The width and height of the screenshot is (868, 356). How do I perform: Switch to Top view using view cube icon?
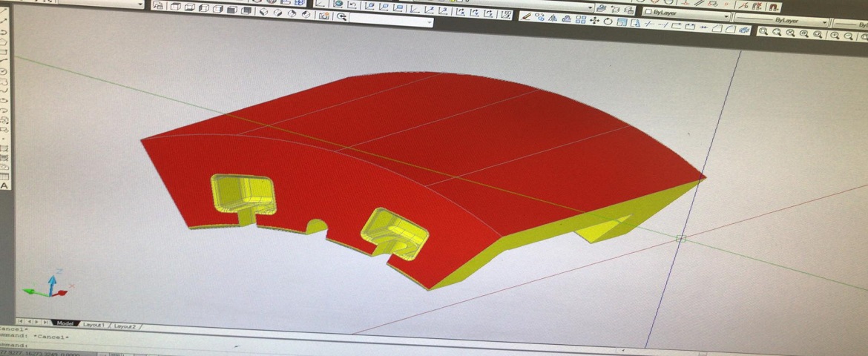click(177, 7)
